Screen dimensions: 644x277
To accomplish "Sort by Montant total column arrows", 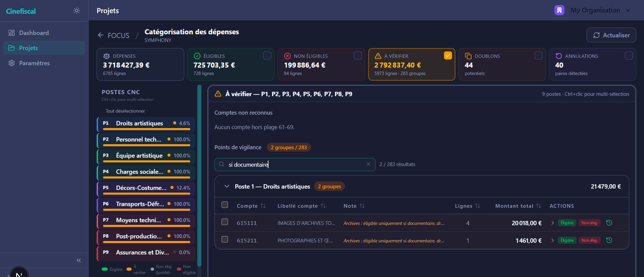I will 539,206.
